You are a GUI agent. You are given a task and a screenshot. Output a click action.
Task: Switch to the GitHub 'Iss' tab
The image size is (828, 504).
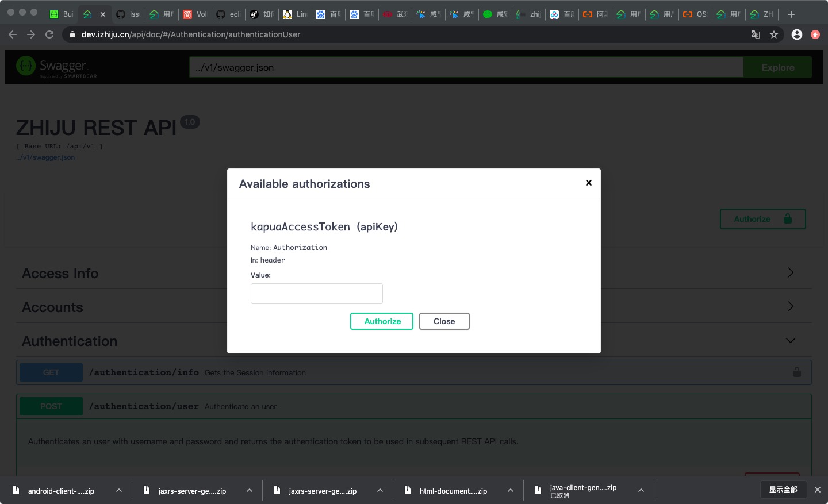pos(128,14)
